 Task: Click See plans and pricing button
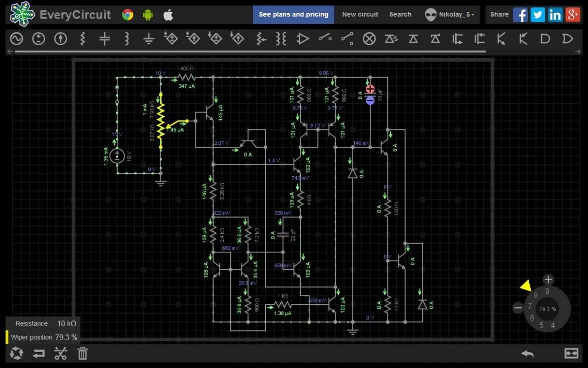[294, 15]
